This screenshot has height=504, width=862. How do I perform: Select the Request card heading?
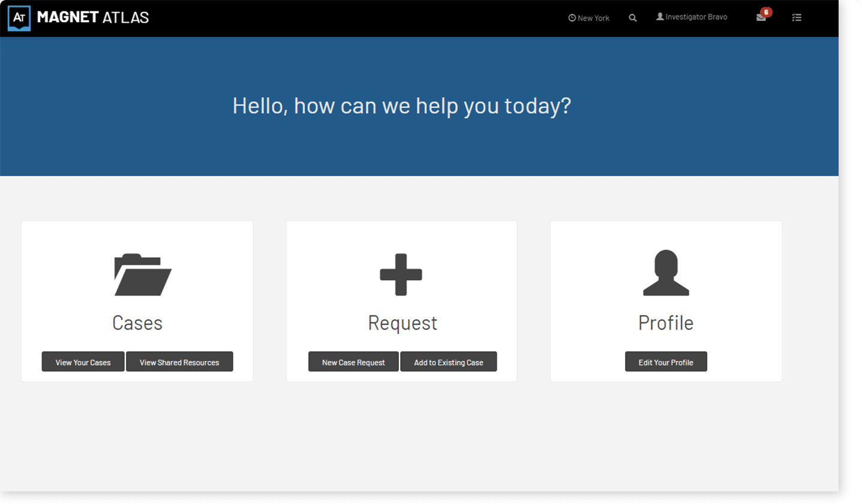coord(403,324)
